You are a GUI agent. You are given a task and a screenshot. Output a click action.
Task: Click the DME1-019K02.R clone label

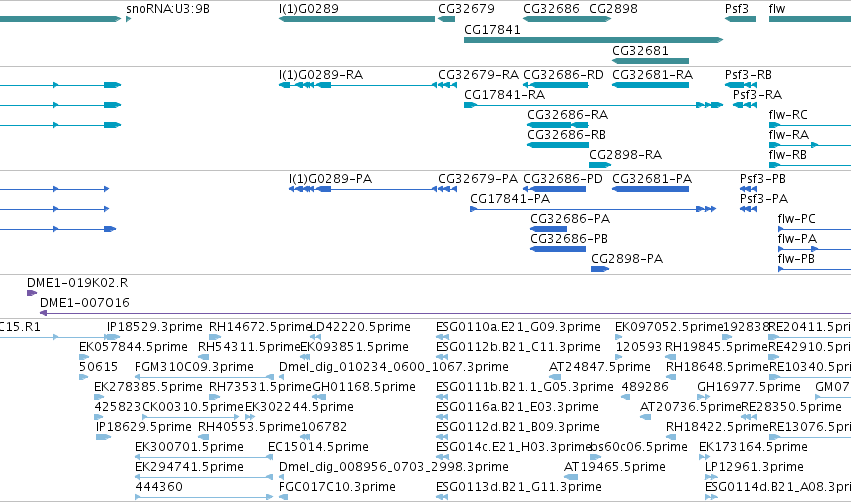(x=78, y=283)
